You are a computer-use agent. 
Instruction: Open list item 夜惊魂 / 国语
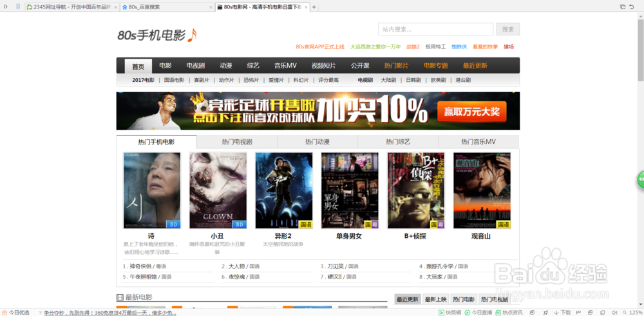point(244,277)
